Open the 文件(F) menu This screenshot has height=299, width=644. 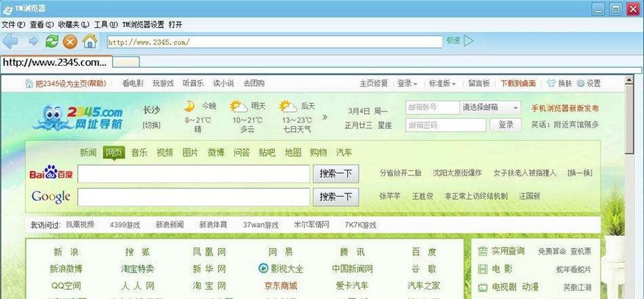coord(13,24)
